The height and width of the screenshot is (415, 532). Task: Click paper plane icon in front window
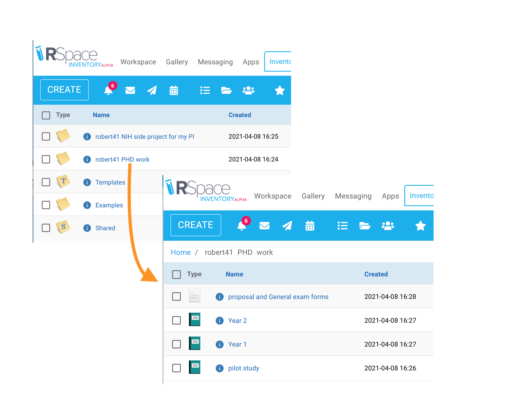coord(287,226)
